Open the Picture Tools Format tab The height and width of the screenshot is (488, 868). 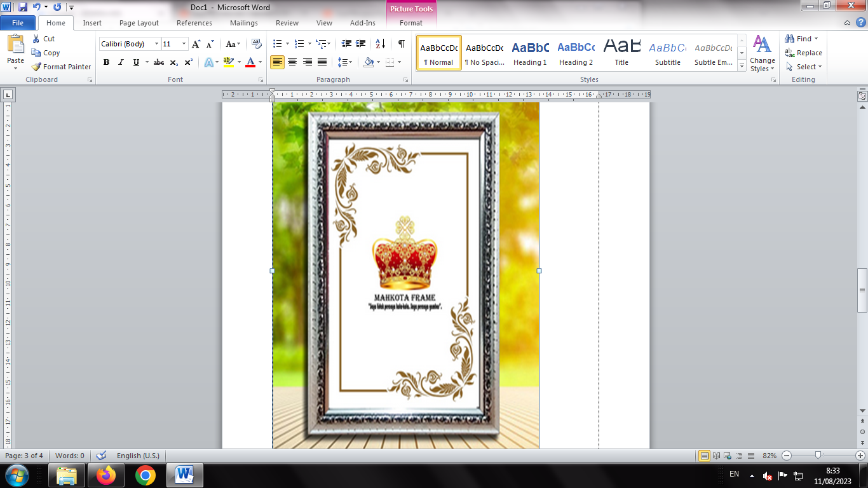[411, 23]
